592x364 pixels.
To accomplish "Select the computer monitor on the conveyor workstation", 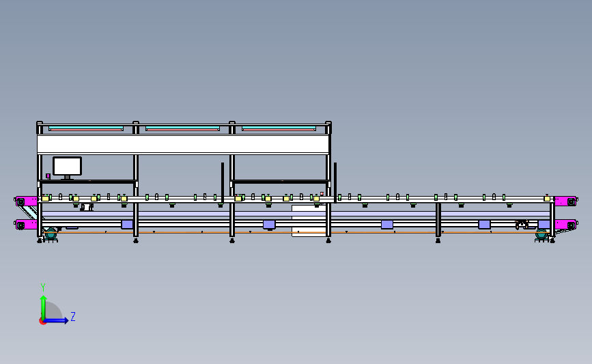I will [x=67, y=166].
